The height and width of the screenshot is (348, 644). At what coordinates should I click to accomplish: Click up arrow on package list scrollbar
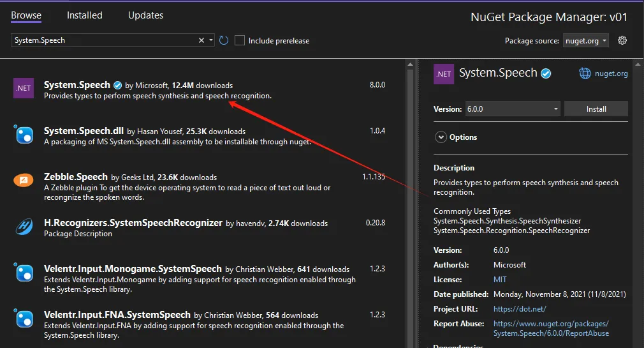point(410,64)
